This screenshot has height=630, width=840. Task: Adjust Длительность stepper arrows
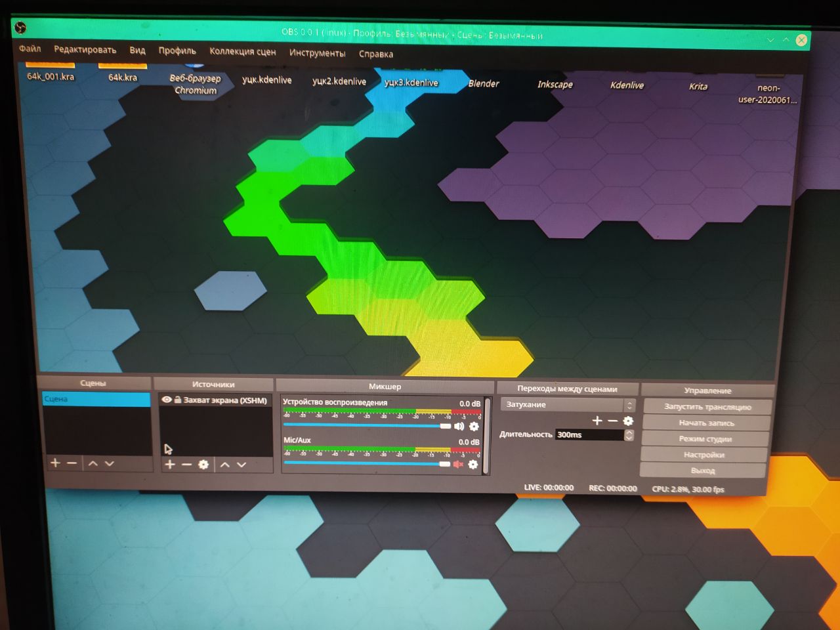point(629,435)
